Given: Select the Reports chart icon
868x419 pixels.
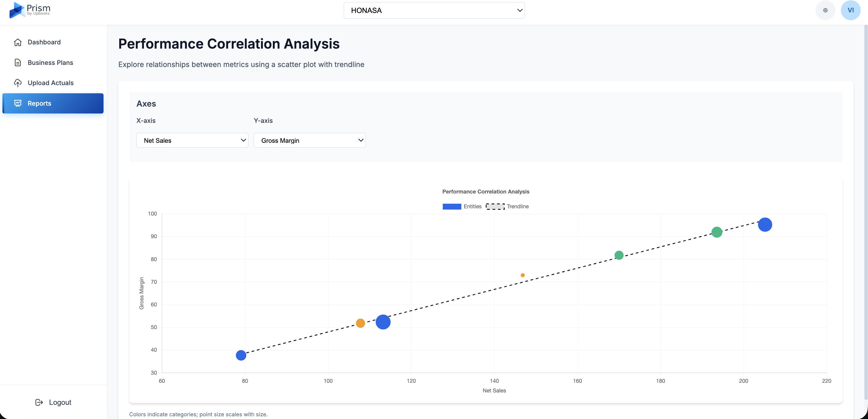Looking at the screenshot, I should click(x=18, y=103).
